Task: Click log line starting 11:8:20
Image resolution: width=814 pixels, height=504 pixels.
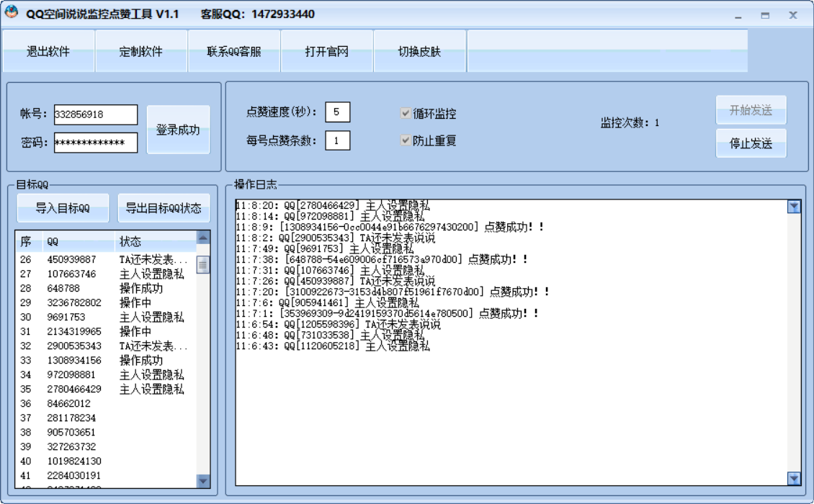Action: click(x=333, y=205)
